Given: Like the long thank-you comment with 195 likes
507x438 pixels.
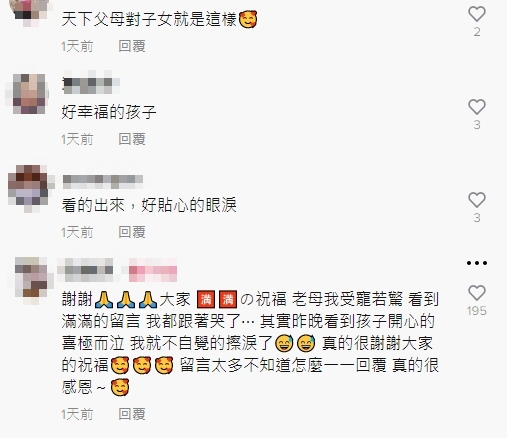Looking at the screenshot, I should (477, 293).
